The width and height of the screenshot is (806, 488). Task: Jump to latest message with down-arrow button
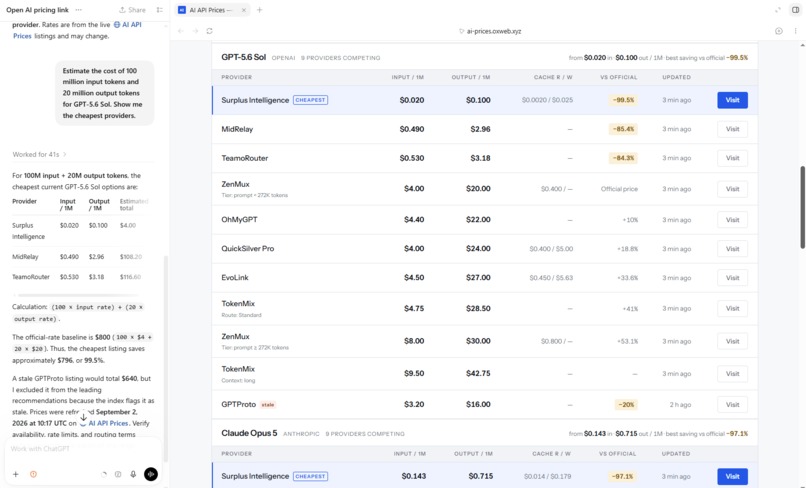(83, 418)
